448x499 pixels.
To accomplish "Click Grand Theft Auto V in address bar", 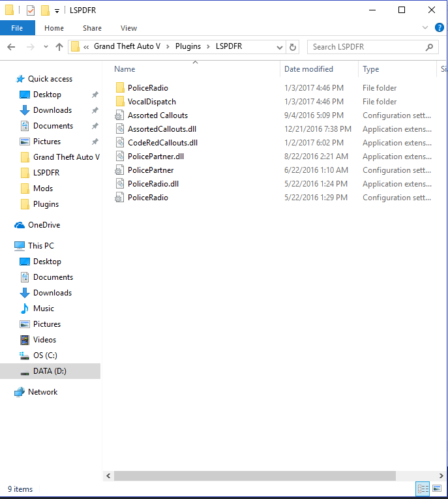I will coord(127,46).
